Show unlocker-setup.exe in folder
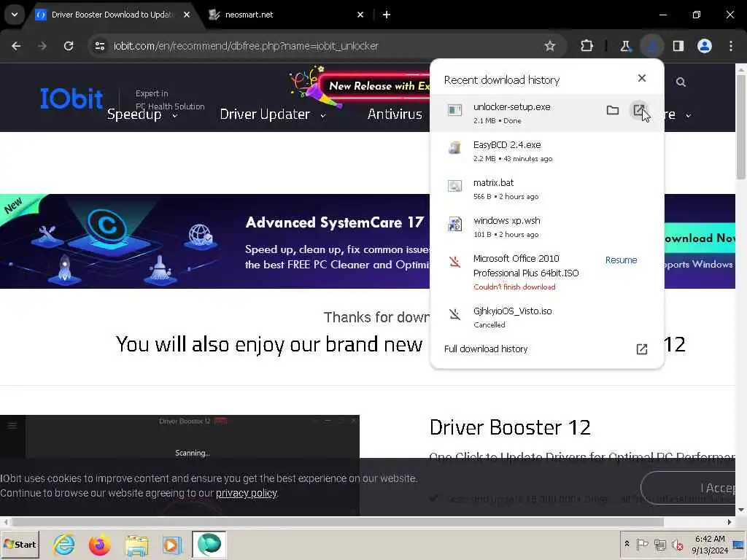The width and height of the screenshot is (747, 560). [x=613, y=111]
